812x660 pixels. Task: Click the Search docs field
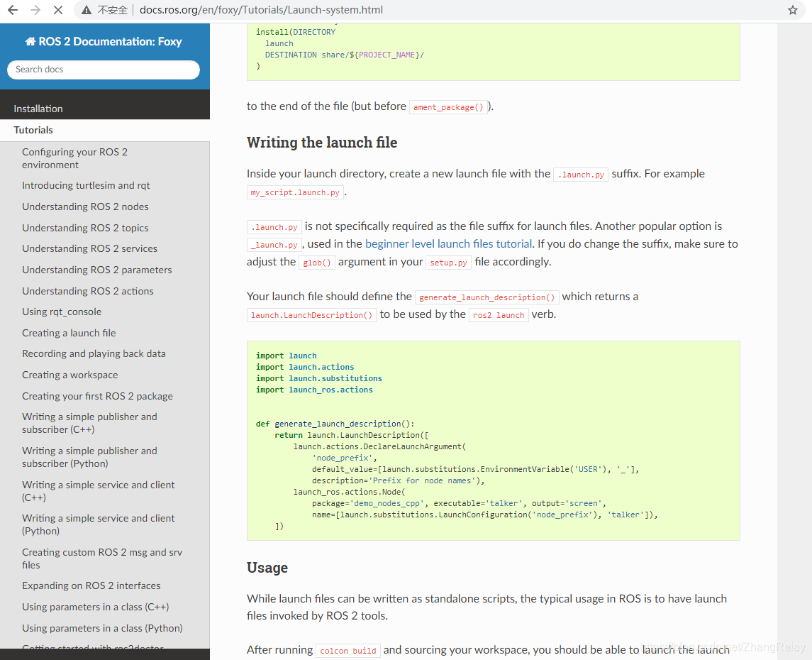[x=104, y=70]
